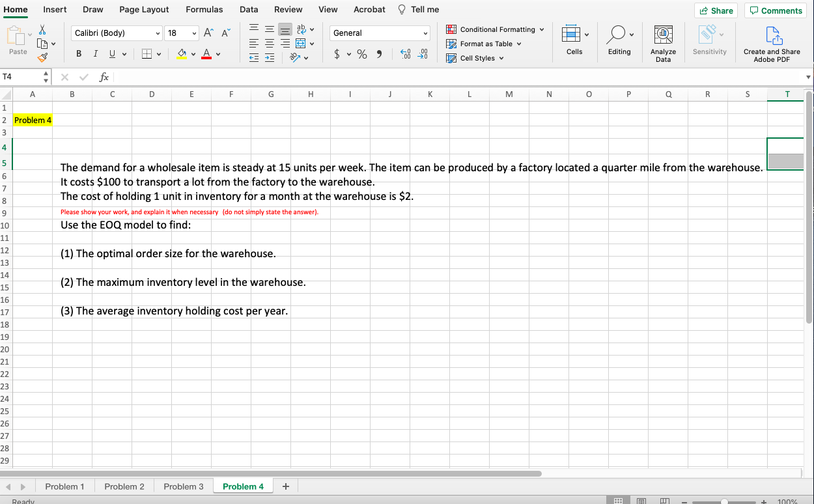Viewport: 814px width, 504px height.
Task: Click the Comments button
Action: point(775,10)
